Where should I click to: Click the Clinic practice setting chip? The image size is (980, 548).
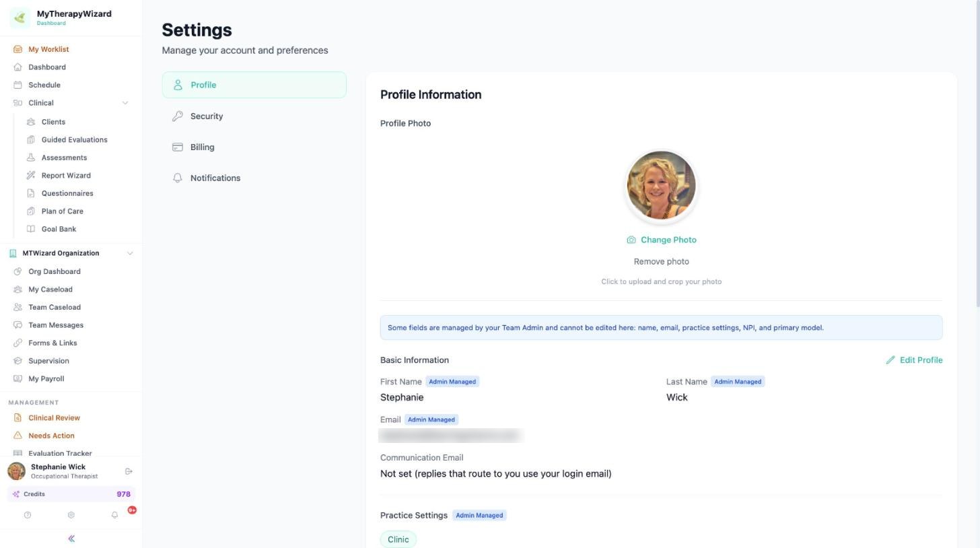point(398,539)
